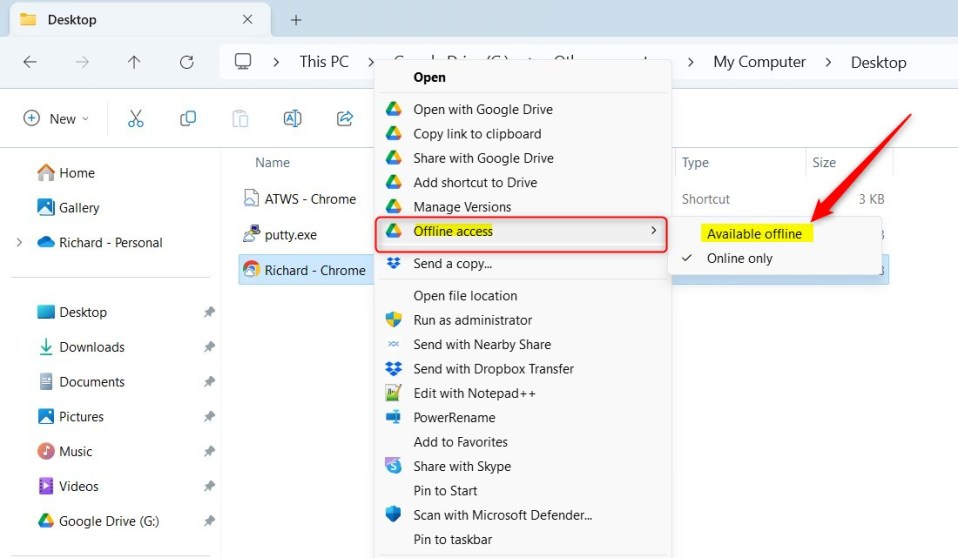
Task: Go forward with the right arrow
Action: pyautogui.click(x=82, y=62)
